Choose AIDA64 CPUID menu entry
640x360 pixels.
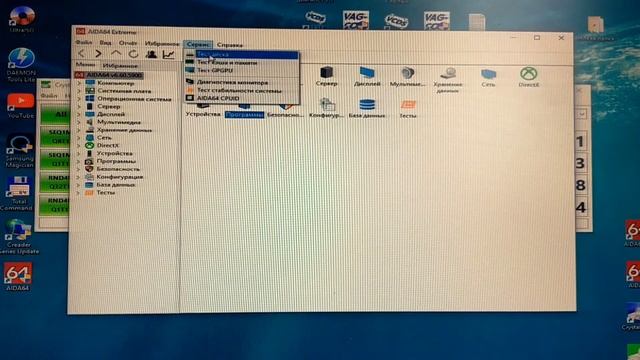(242, 98)
